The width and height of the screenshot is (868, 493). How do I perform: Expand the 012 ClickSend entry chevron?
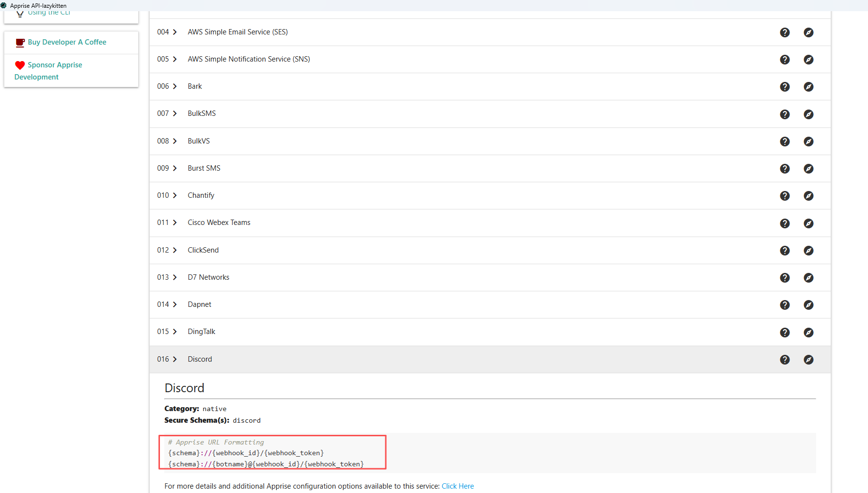coord(175,250)
